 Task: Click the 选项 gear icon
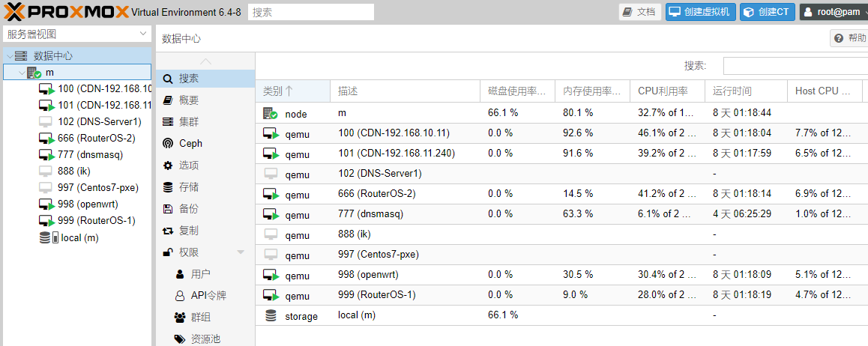[x=168, y=165]
